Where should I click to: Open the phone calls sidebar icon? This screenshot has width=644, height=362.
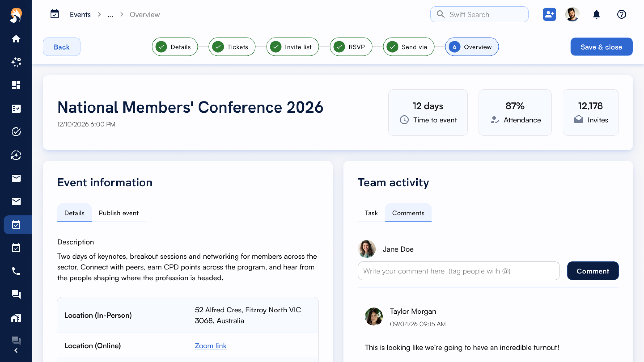point(16,271)
